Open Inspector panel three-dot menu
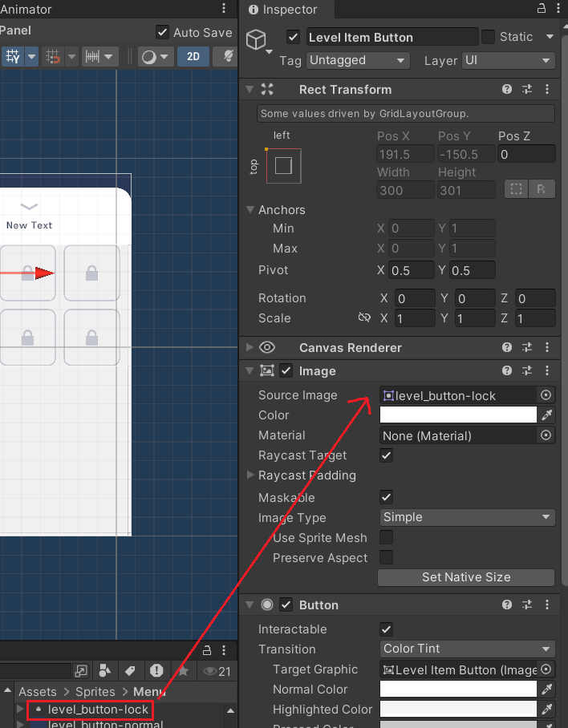The width and height of the screenshot is (568, 728). click(558, 8)
